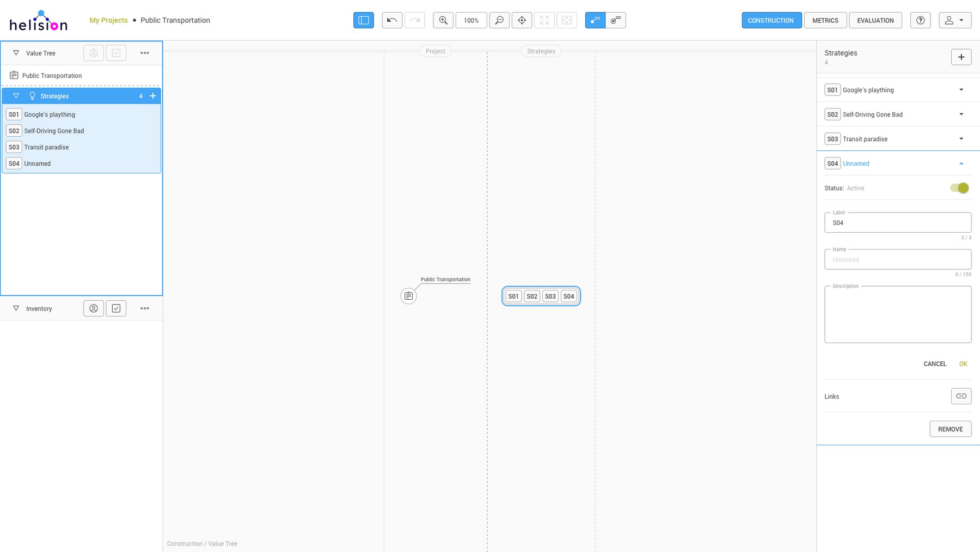Screen dimensions: 980x552
Task: Toggle the Inventory user filter button
Action: coord(94,308)
